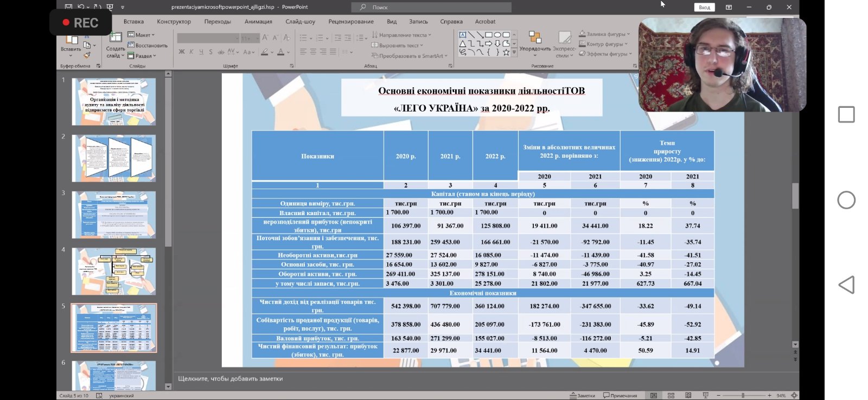Open the Конструктор tab
The image size is (868, 400).
[x=174, y=22]
